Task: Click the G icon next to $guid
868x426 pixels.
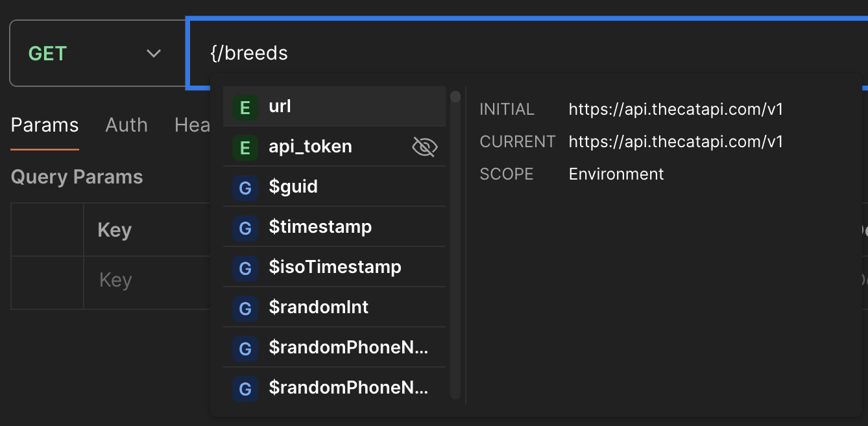Action: tap(245, 187)
